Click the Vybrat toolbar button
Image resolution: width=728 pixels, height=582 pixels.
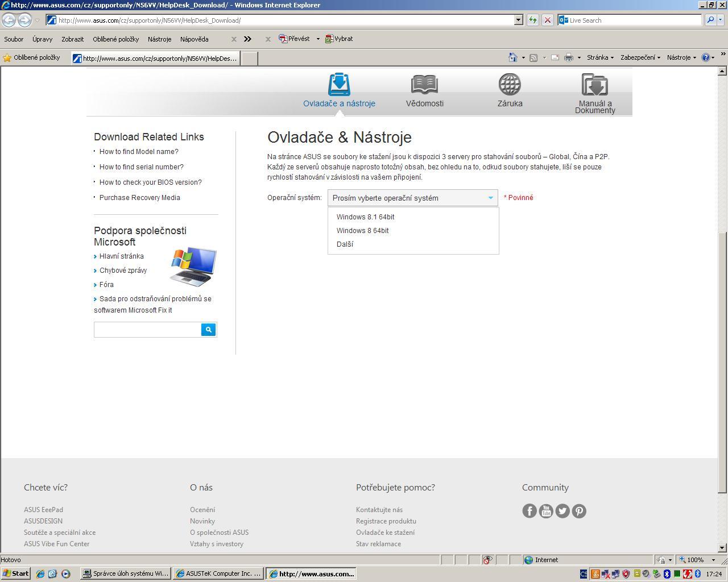339,39
